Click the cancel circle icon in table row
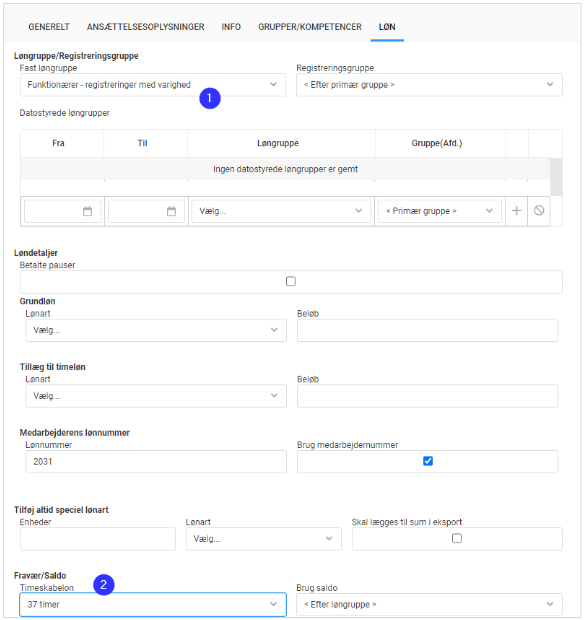 point(539,211)
